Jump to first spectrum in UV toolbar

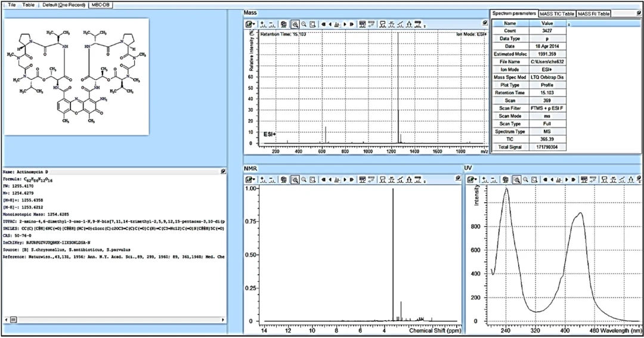point(546,179)
